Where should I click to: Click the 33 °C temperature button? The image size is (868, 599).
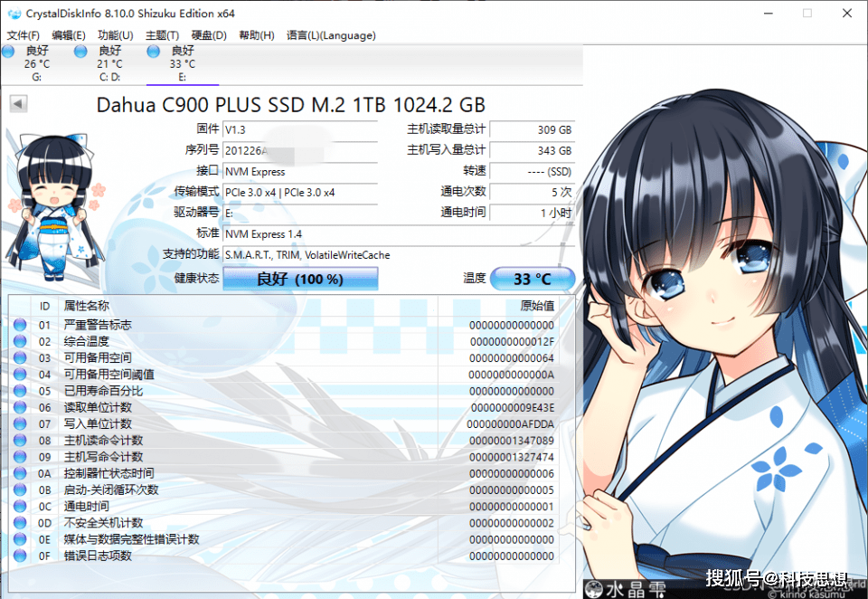coord(533,279)
